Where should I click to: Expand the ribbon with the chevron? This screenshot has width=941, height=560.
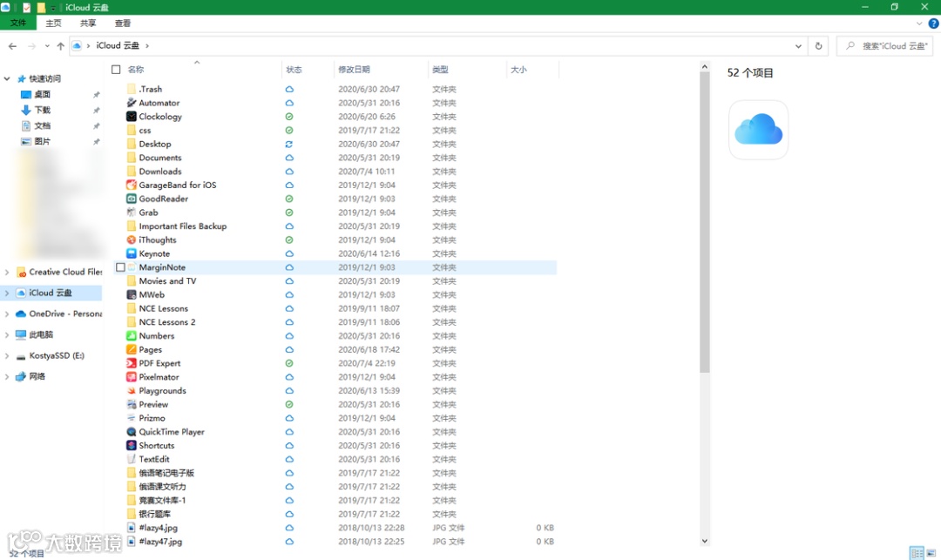[919, 24]
